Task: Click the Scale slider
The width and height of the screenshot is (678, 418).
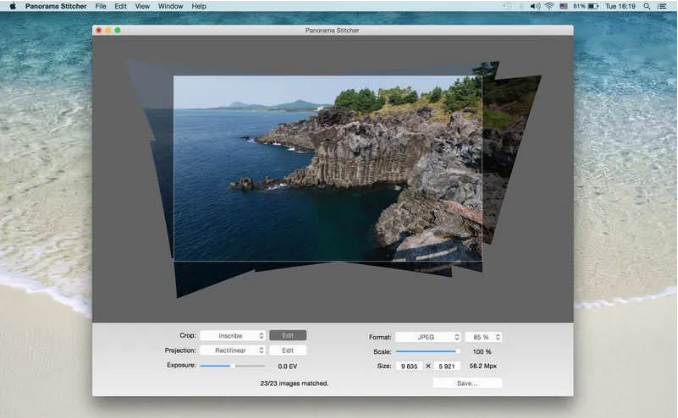Action: coord(427,352)
